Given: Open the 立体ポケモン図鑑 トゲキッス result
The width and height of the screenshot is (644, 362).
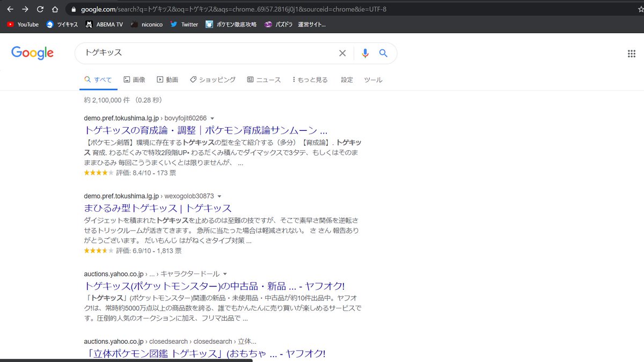Looking at the screenshot, I should 205,353.
